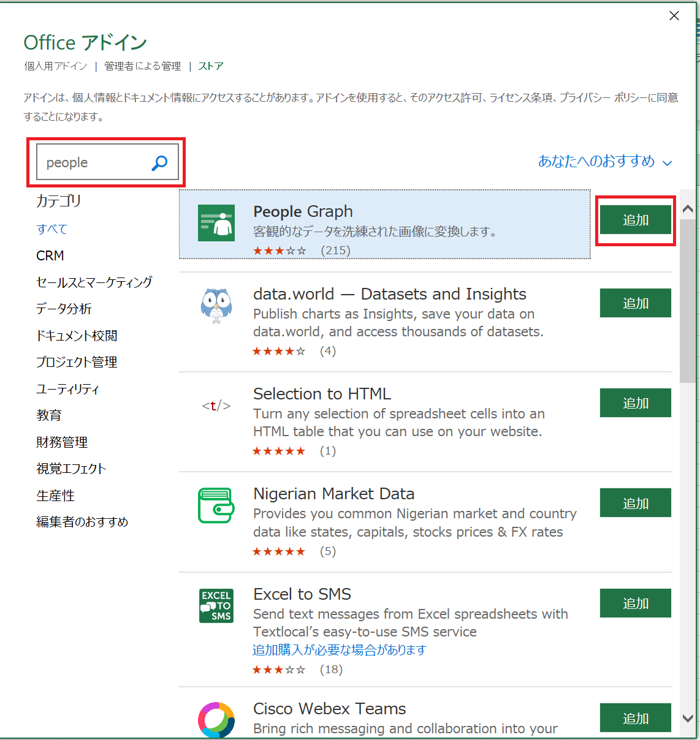Click the Selection to HTML icon
The width and height of the screenshot is (700, 740).
(216, 406)
